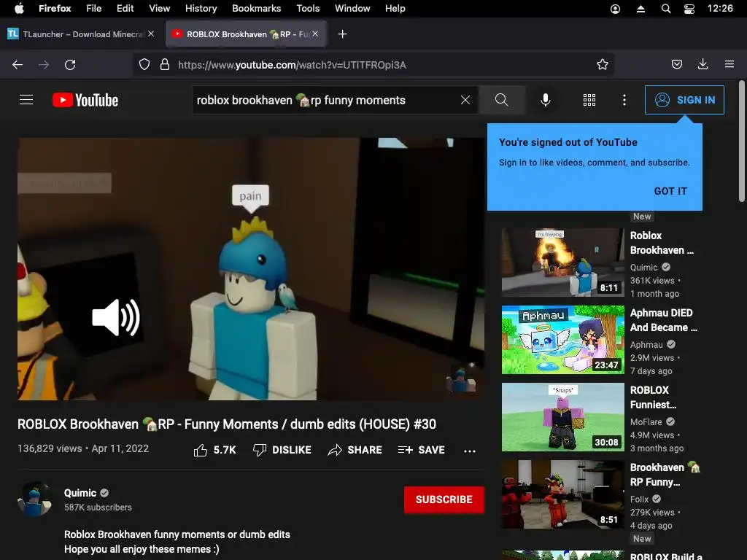Screen dimensions: 747x560
Task: Open YouTube settings three-dot menu
Action: tap(624, 100)
